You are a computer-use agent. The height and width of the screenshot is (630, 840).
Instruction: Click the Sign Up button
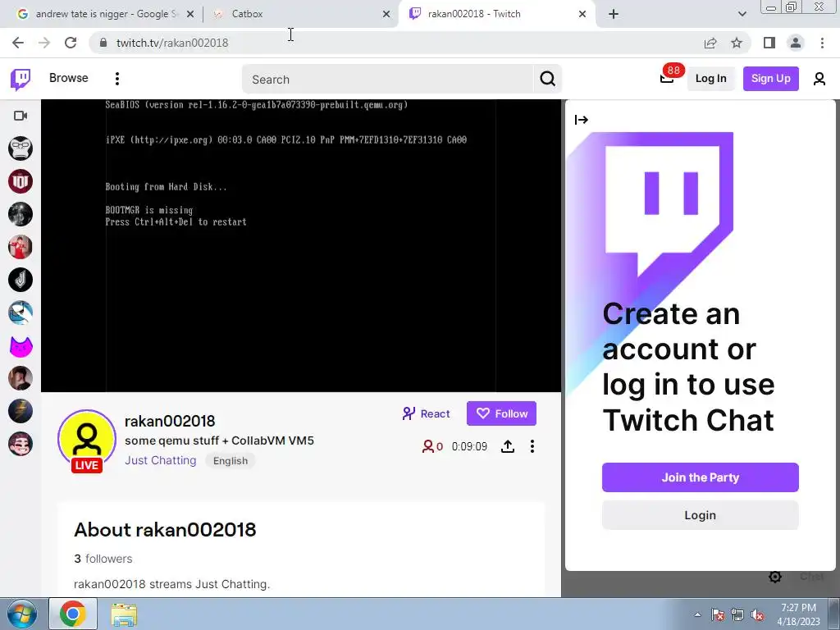(770, 78)
